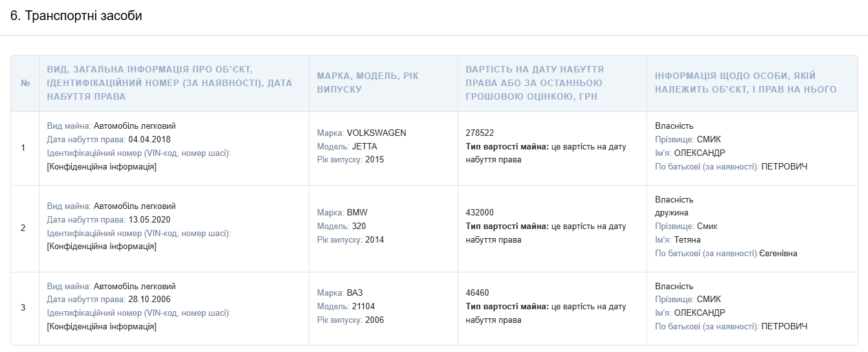Screen dimensions: 868x352
Task: Click the 'Вартість на дату набуття' column header
Action: (x=535, y=83)
